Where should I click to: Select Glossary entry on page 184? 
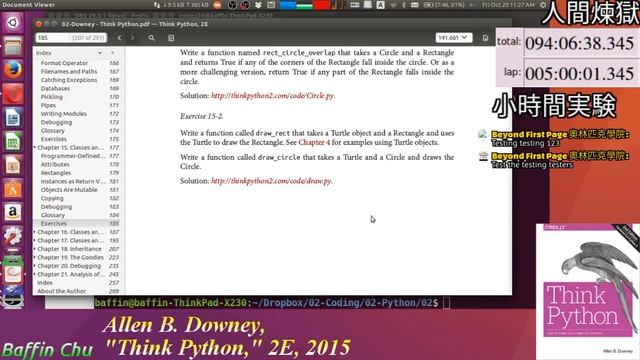click(78, 215)
